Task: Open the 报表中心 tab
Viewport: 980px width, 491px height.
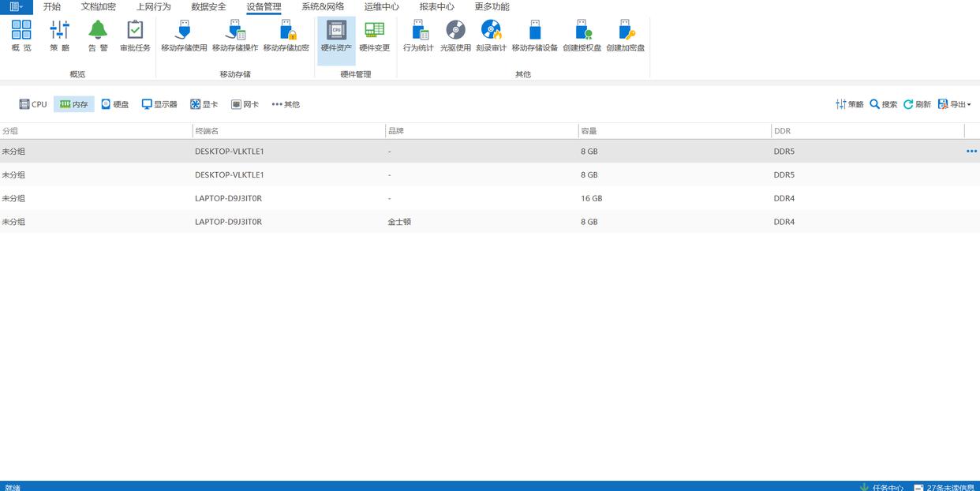Action: point(436,7)
